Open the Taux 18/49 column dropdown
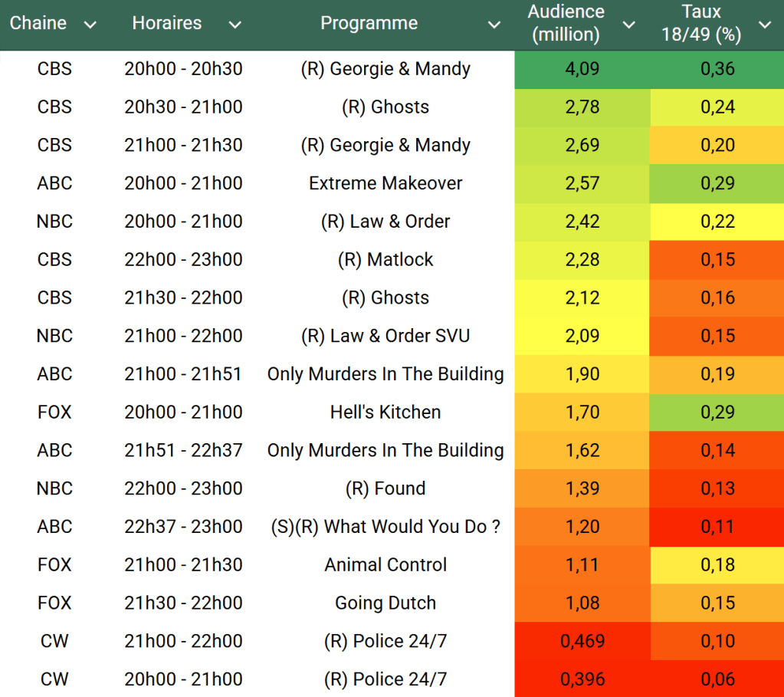This screenshot has height=697, width=784. tap(764, 25)
